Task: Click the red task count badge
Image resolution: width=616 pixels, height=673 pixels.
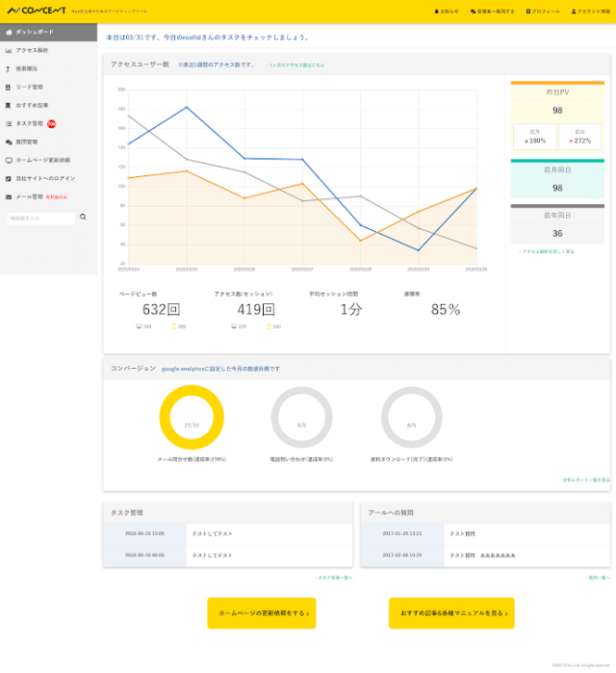Action: coord(51,124)
